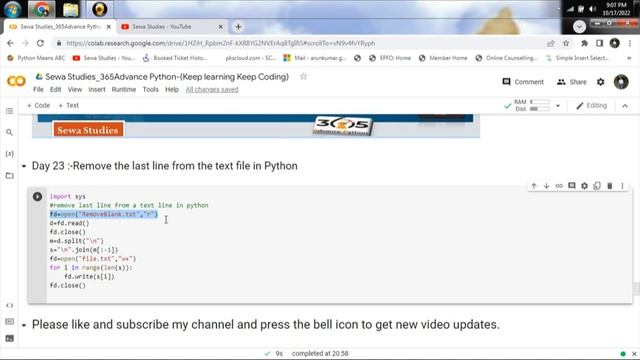Mirror cell in tab icon

pos(597,186)
